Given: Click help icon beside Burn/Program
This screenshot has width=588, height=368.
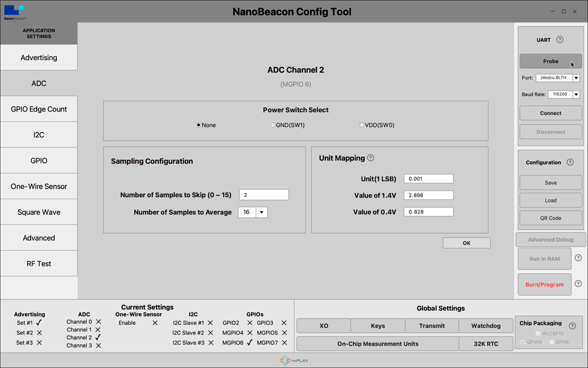Looking at the screenshot, I should [578, 284].
